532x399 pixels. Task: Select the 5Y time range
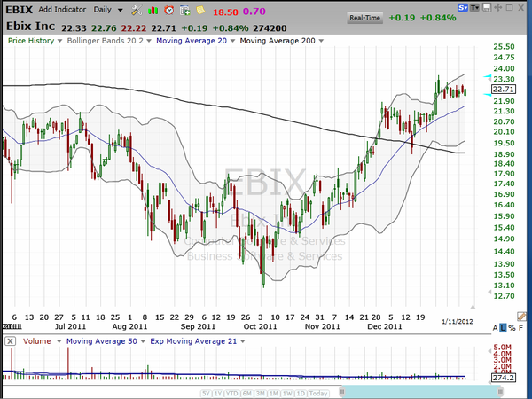point(206,394)
